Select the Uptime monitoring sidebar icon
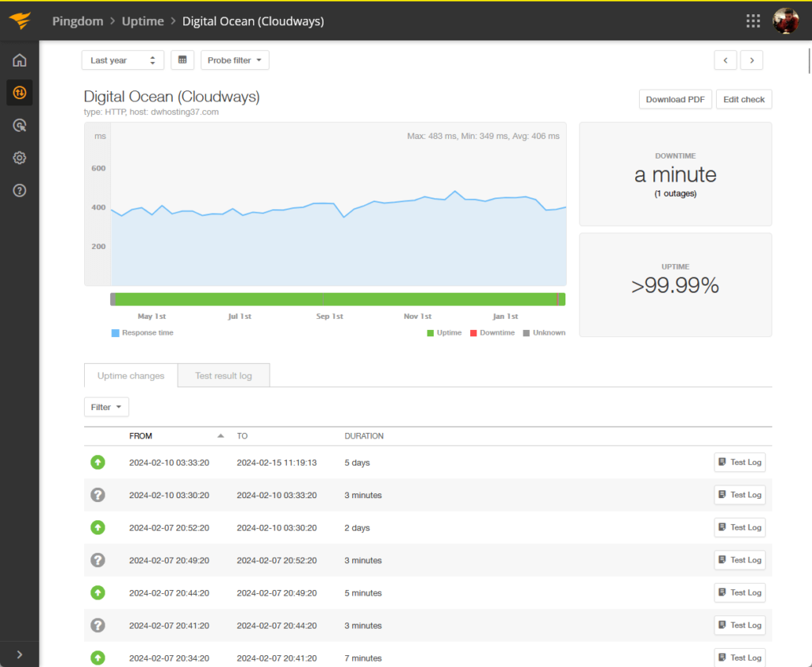The height and width of the screenshot is (667, 812). [x=19, y=93]
